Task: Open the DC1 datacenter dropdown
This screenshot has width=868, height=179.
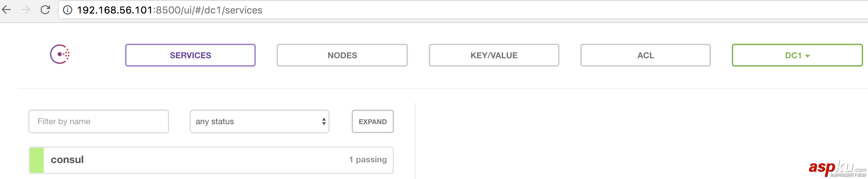Action: click(793, 55)
